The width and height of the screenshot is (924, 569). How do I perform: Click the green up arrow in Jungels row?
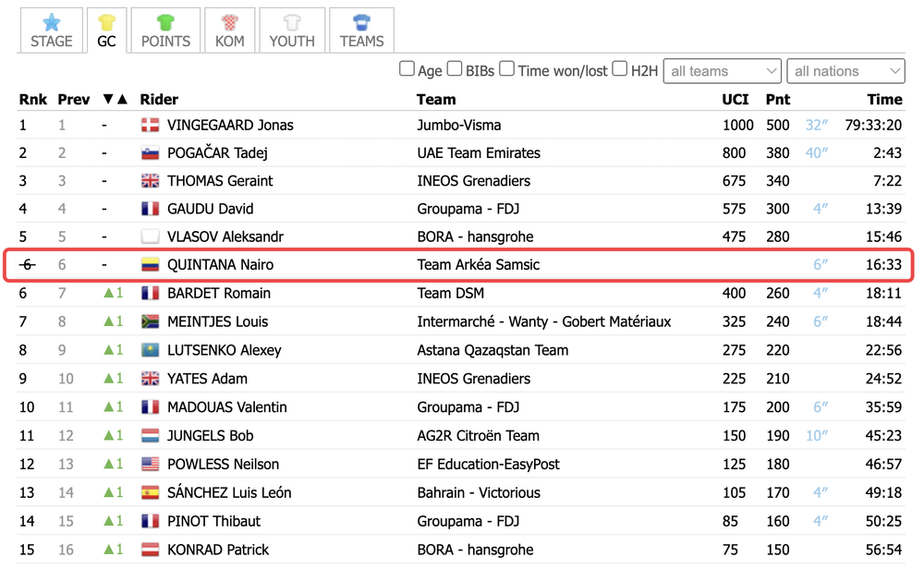108,435
